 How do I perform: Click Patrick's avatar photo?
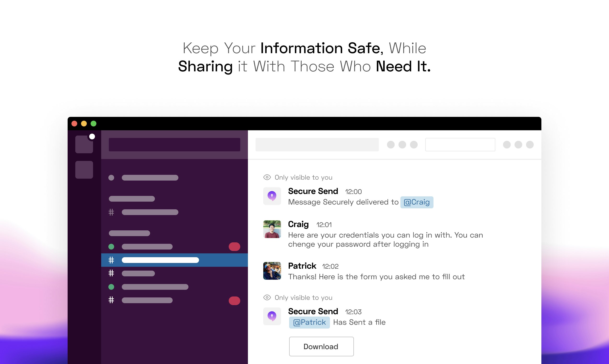[x=272, y=271]
